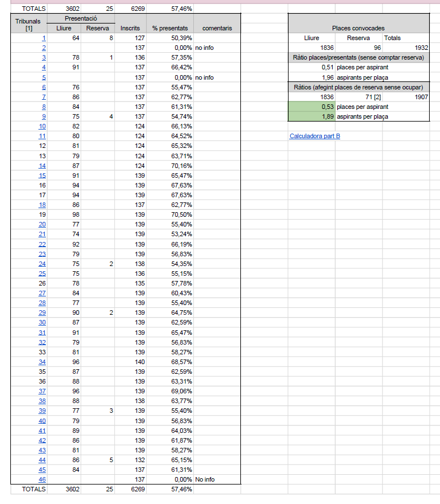440x504 pixels.
Task: Select the 'Tribunals [1]' header cell
Action: click(29, 24)
